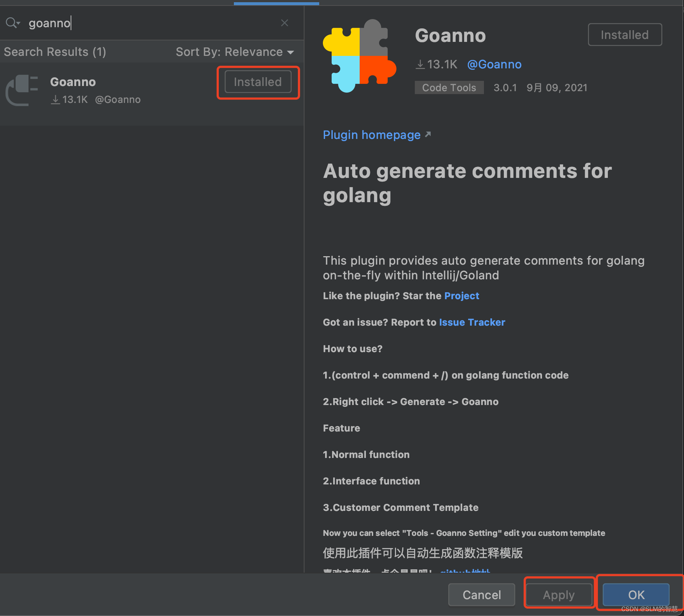Click Installed button in the plugin details header

tap(625, 35)
